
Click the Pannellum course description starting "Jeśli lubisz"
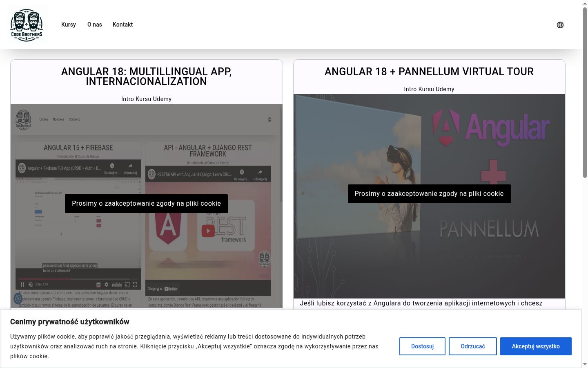pyautogui.click(x=421, y=303)
